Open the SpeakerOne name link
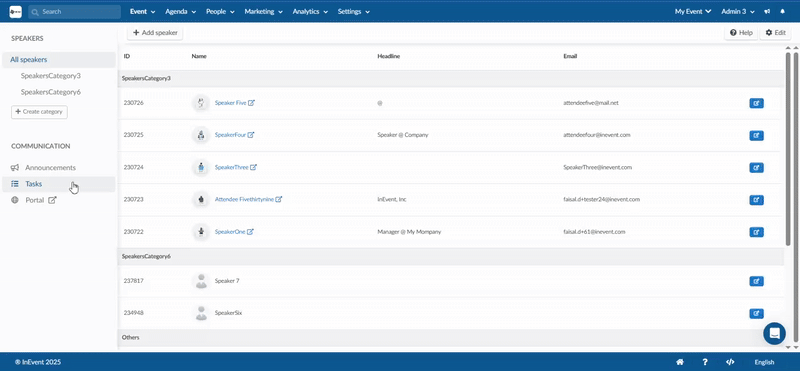The width and height of the screenshot is (800, 371). click(230, 232)
